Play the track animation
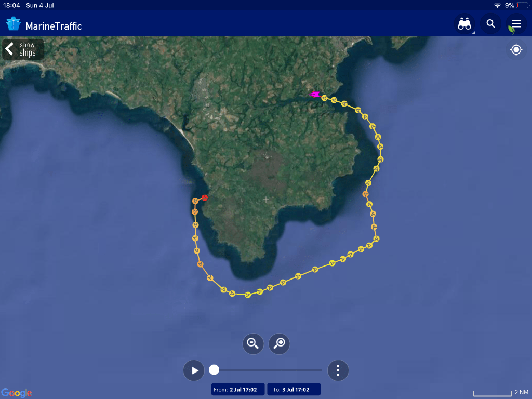This screenshot has width=532, height=399. (194, 370)
